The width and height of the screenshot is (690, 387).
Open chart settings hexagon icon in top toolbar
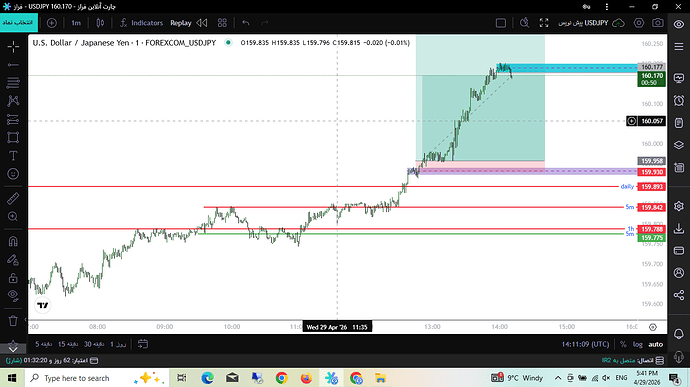(x=639, y=23)
